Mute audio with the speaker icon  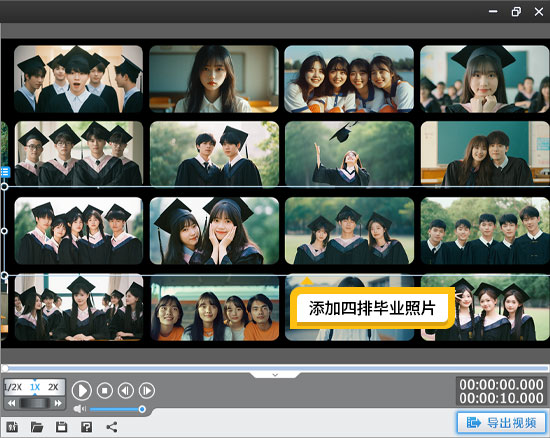pyautogui.click(x=80, y=409)
